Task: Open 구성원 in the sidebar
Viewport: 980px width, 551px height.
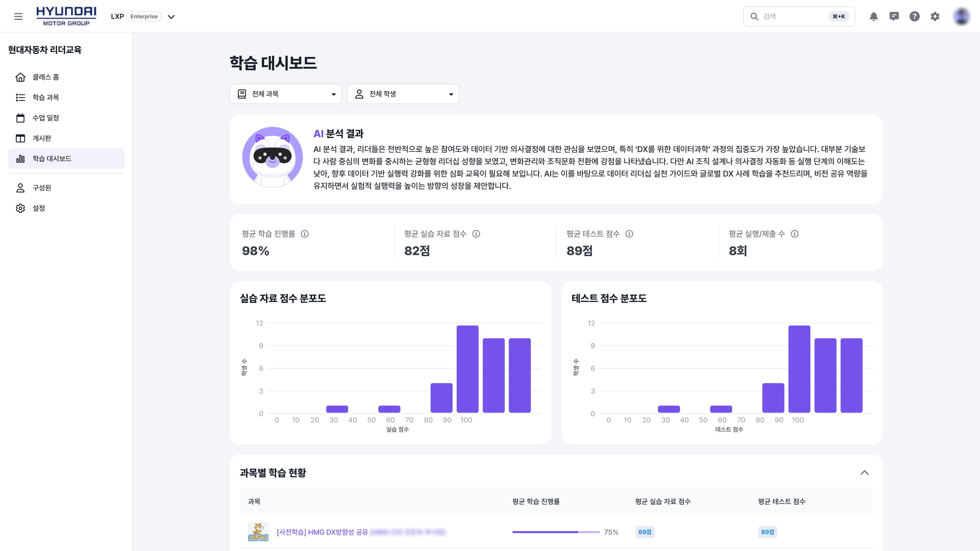Action: pyautogui.click(x=42, y=188)
